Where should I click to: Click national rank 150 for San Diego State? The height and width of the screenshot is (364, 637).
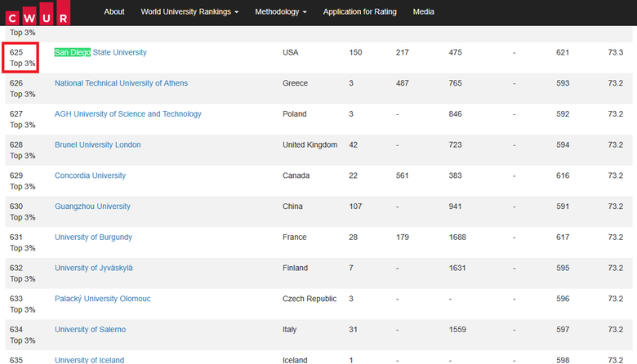click(x=355, y=52)
